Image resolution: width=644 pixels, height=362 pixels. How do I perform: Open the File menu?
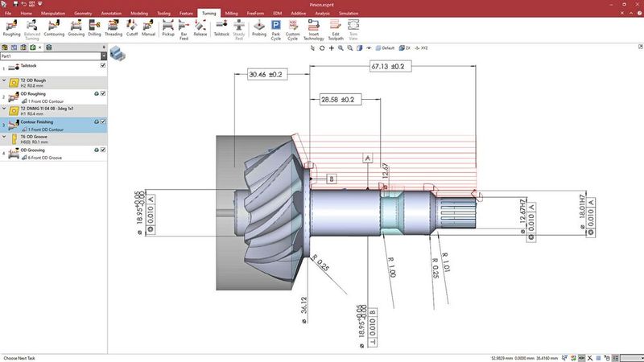[x=7, y=14]
